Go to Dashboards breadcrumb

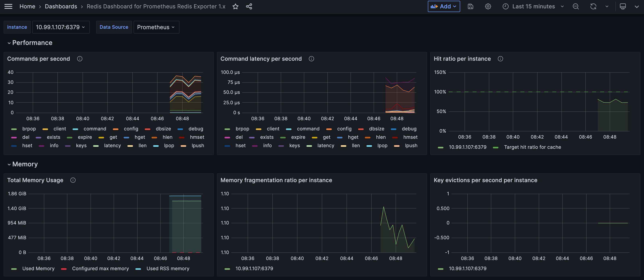61,7
